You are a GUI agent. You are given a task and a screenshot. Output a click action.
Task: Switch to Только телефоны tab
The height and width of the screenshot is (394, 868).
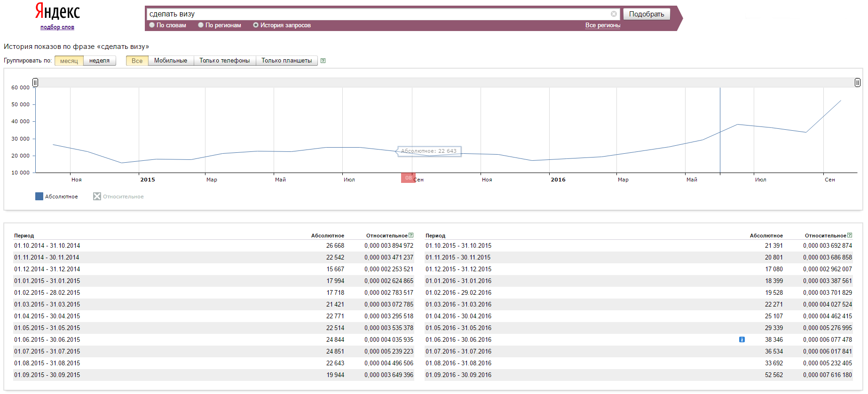pos(225,61)
